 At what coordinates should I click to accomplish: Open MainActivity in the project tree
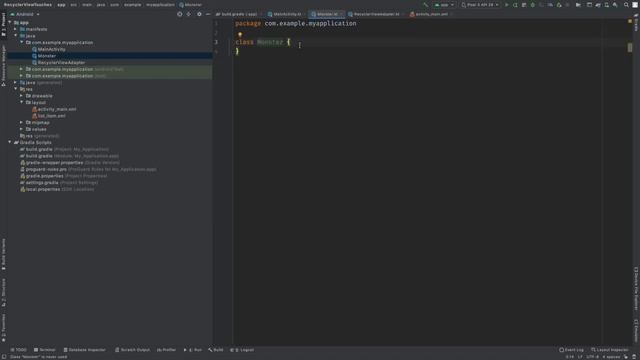(51, 49)
